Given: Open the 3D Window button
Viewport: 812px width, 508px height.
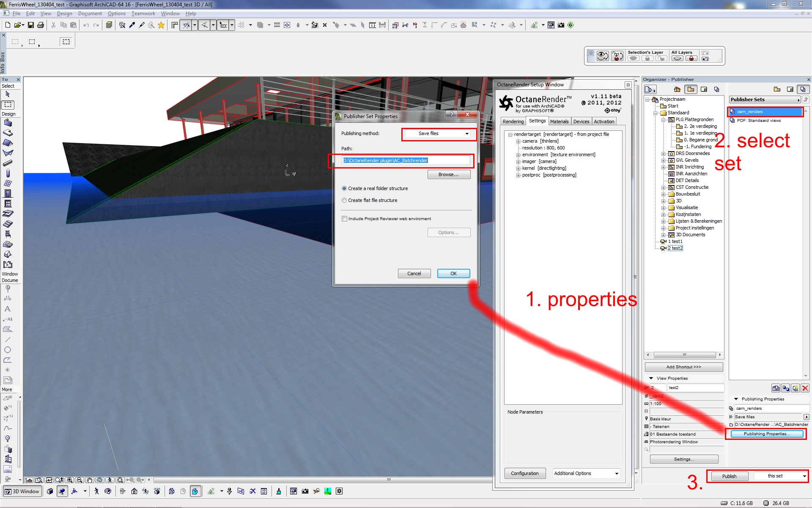Looking at the screenshot, I should point(22,491).
